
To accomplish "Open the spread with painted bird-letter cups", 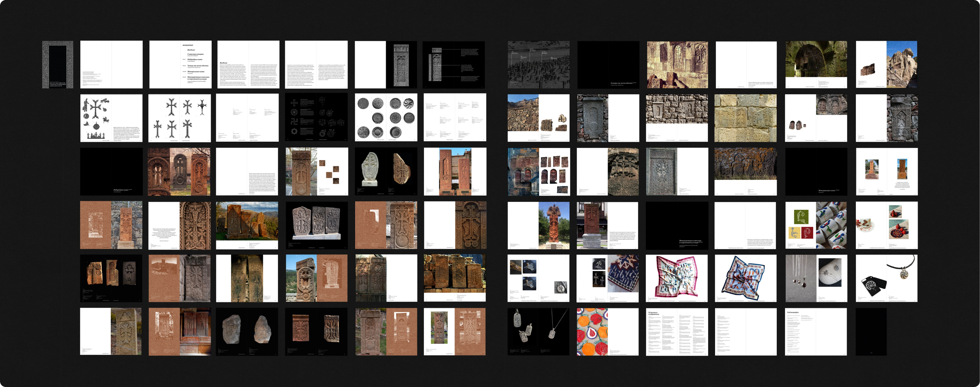I will pos(816,225).
